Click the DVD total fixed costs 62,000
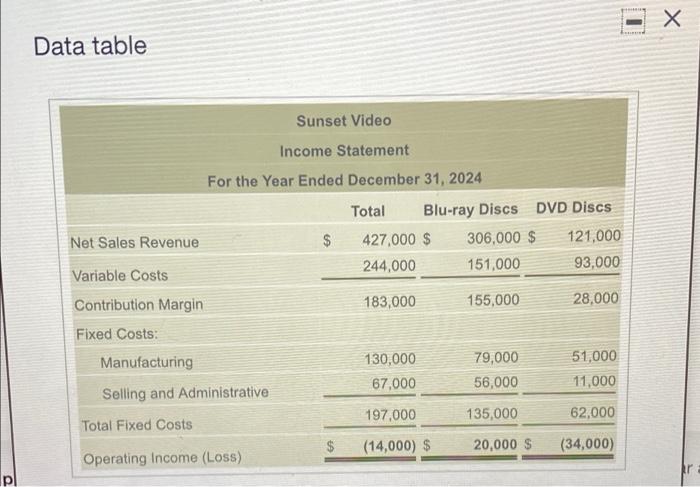This screenshot has height=487, width=700. click(x=592, y=412)
